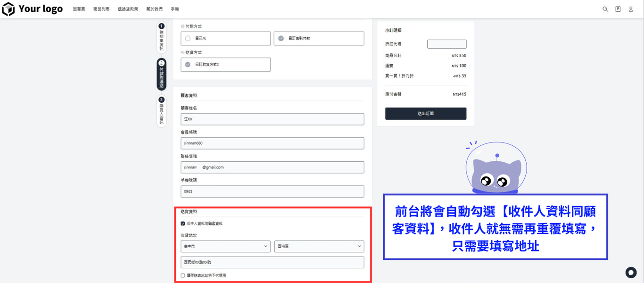The height and width of the screenshot is (283, 644).
Task: Click the NT$415 應付金額 total
Action: click(x=459, y=94)
